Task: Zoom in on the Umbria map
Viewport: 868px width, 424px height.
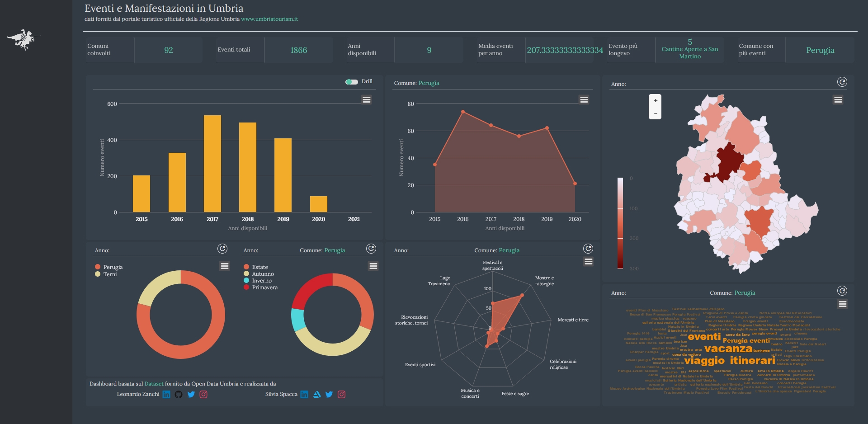Action: click(x=655, y=101)
